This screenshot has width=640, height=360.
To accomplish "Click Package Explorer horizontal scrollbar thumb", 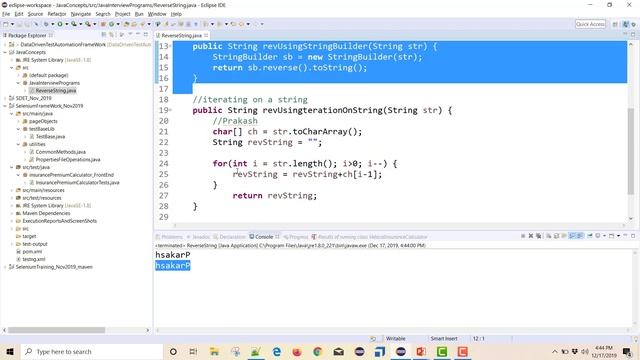I will (x=56, y=330).
